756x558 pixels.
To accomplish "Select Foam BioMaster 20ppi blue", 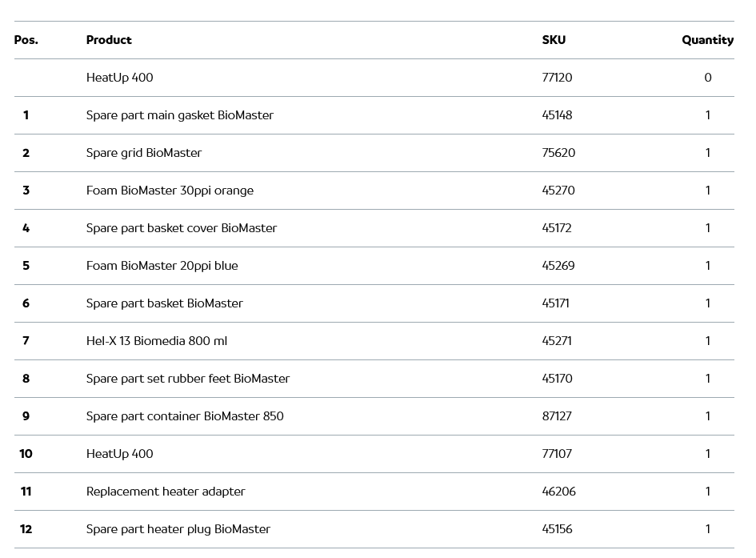I will [162, 266].
